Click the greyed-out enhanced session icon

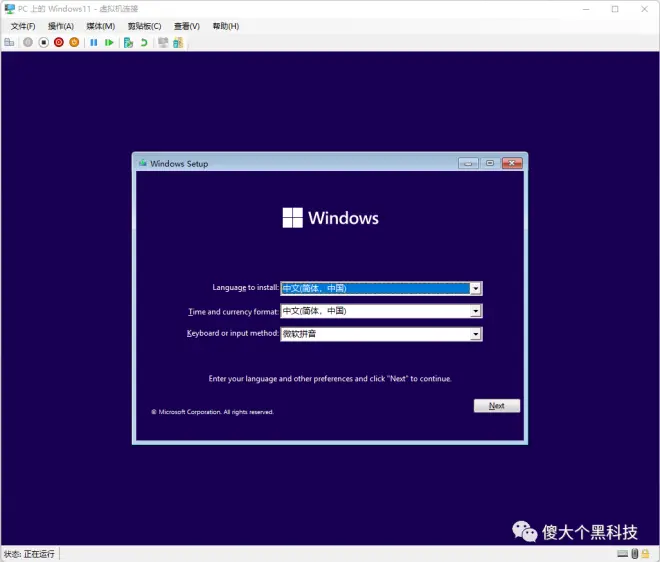point(163,43)
